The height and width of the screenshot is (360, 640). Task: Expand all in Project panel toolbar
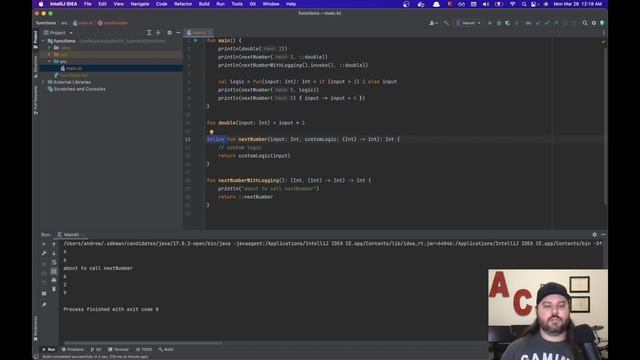coord(149,33)
